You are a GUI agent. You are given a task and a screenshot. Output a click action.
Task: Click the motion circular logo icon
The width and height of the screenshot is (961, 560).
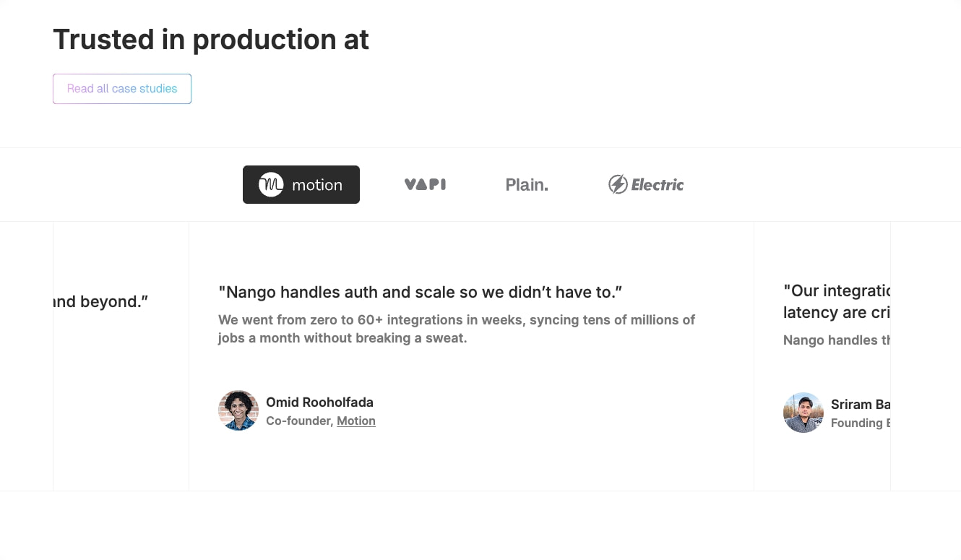click(x=271, y=185)
